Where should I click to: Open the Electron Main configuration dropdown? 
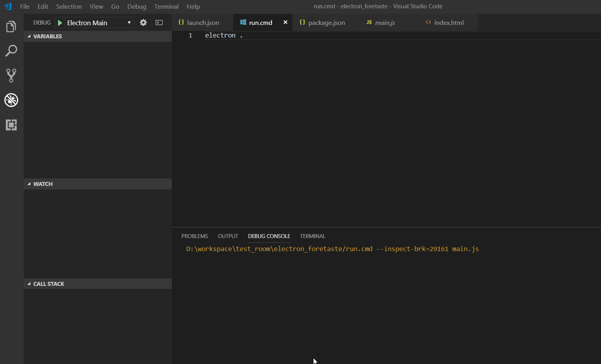tap(129, 23)
